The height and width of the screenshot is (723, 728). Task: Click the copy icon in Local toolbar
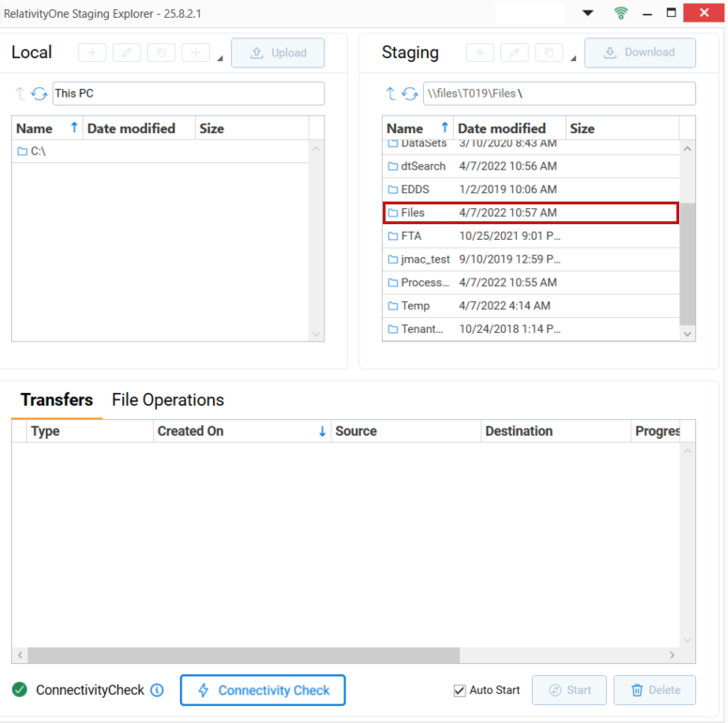point(161,53)
